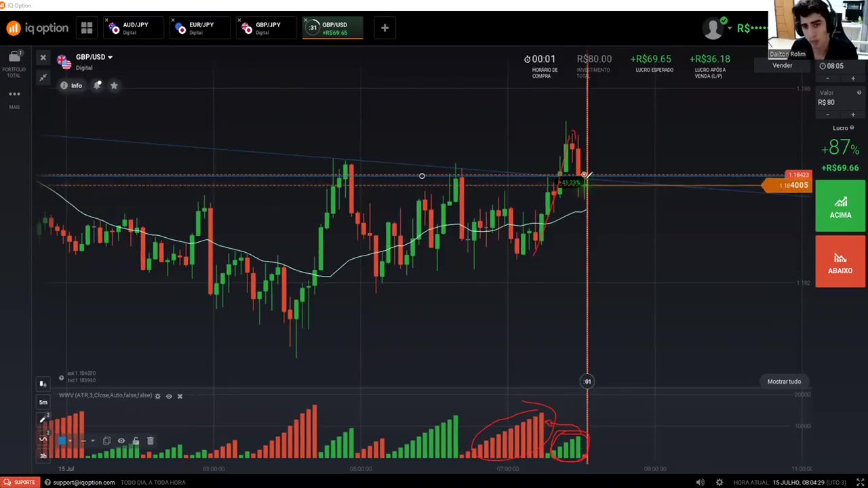Viewport: 868px width, 488px height.
Task: Toggle WWV indicator visibility eye
Action: click(169, 396)
